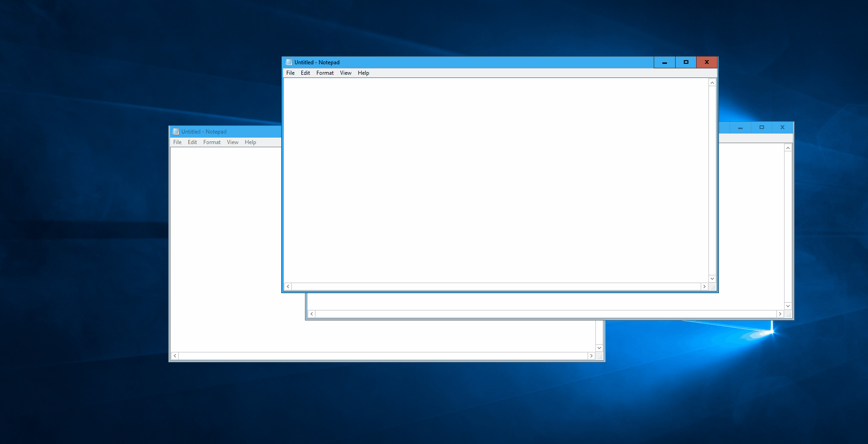Click the down scroll arrow of the rightmost Notepad
Image resolution: width=868 pixels, height=444 pixels.
coord(788,306)
